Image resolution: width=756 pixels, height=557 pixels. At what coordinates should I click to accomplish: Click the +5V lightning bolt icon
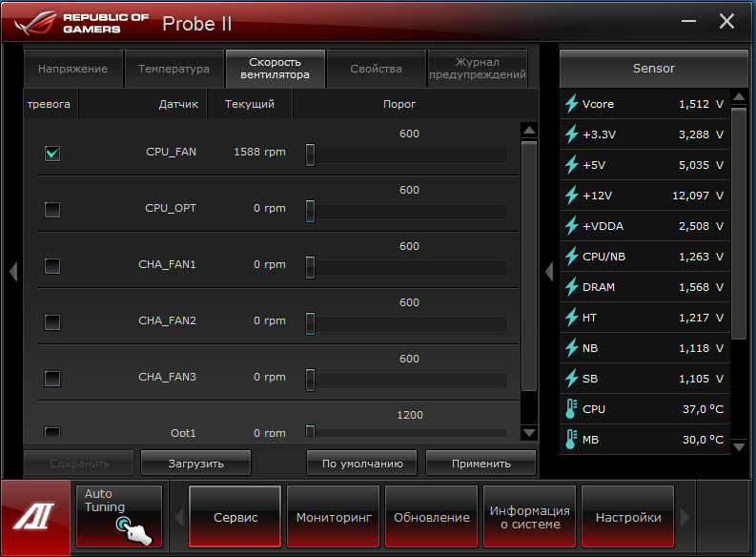[572, 165]
